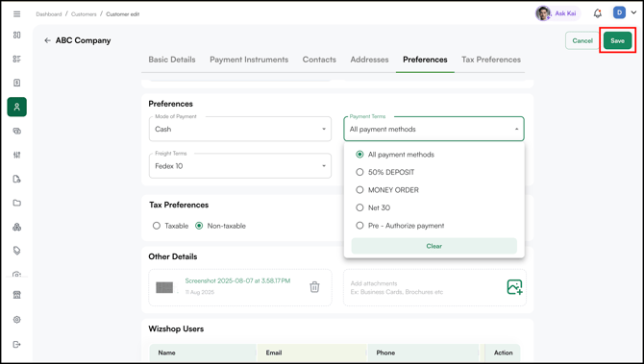Switch to the Basic Details tab
Screen dimensions: 644x364
(x=172, y=60)
